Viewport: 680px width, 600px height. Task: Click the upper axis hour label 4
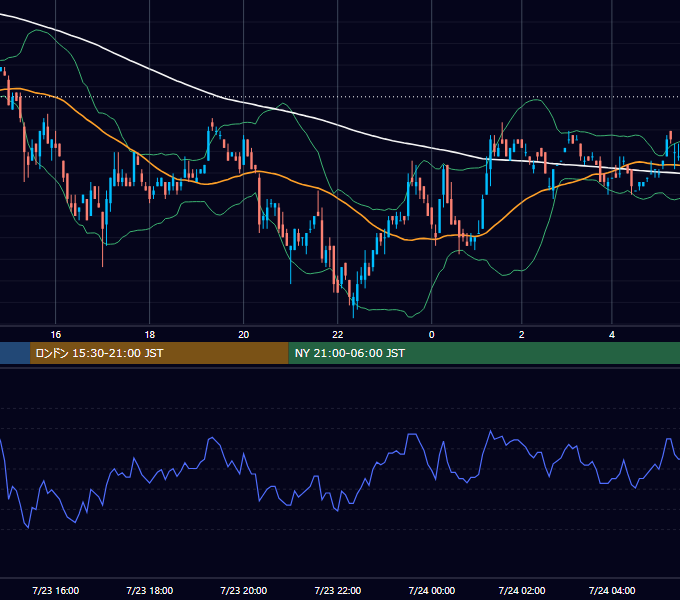(x=612, y=335)
